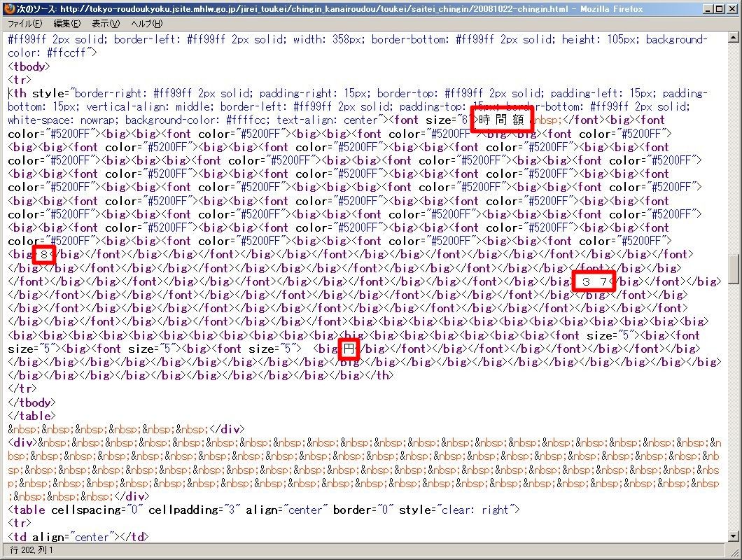Open the 編集(E) menu
This screenshot has width=742, height=560.
[66, 23]
